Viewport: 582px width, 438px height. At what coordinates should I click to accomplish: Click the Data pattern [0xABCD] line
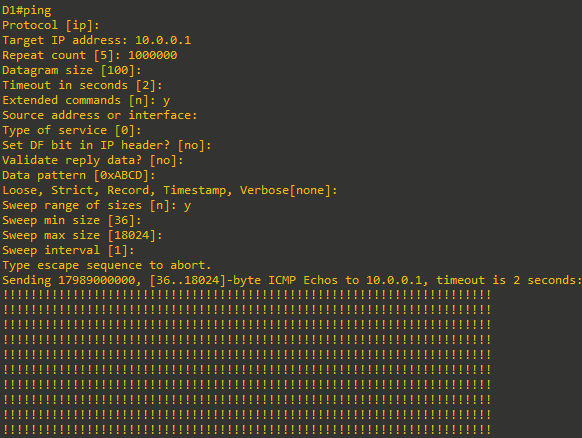(79, 175)
